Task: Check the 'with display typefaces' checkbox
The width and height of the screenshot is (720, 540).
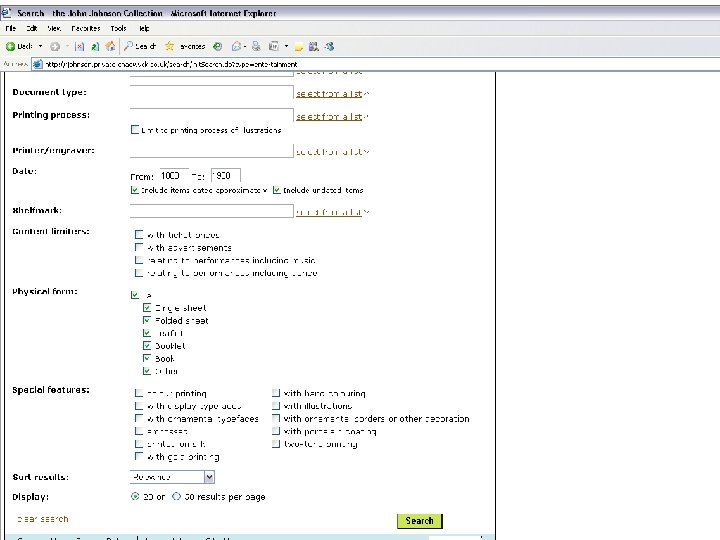Action: coord(139,405)
